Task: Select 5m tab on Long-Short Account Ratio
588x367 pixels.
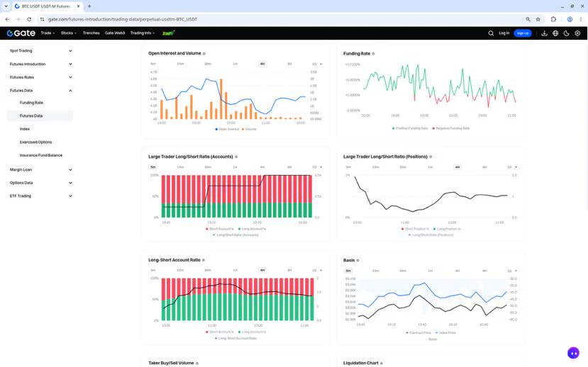Action: point(153,271)
